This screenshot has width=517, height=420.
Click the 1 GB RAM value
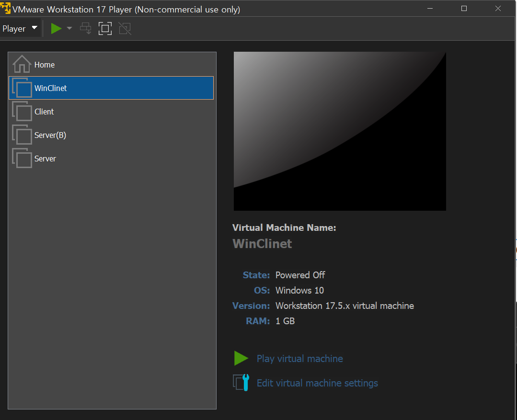(285, 321)
